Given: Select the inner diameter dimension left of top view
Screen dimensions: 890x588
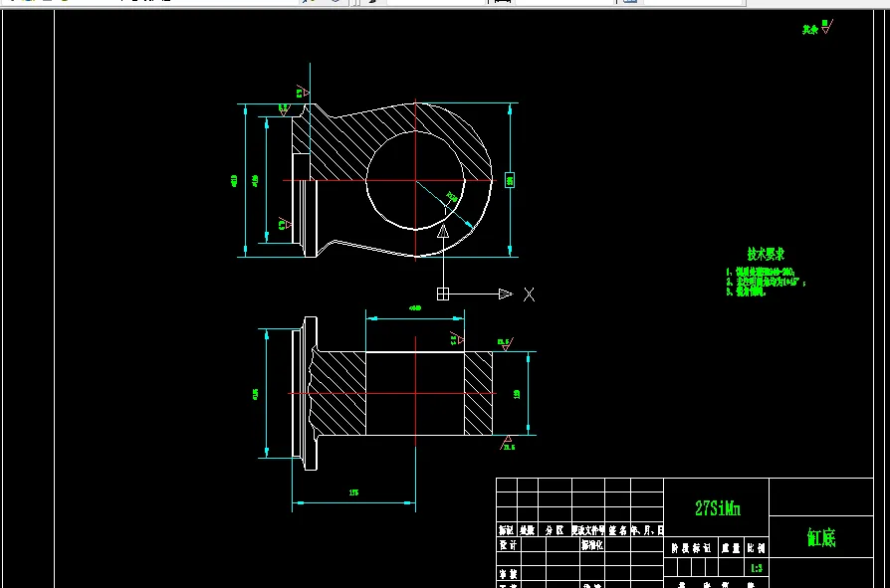Looking at the screenshot, I should point(256,181).
